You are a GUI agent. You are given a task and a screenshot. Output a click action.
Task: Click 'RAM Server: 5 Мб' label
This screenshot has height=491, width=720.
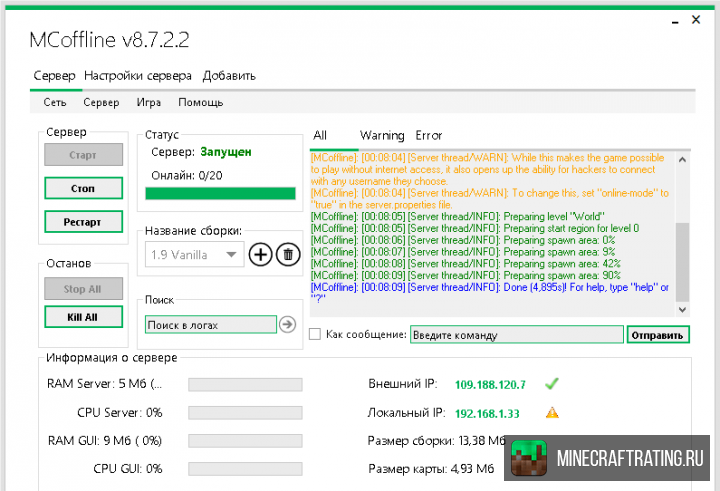104,384
